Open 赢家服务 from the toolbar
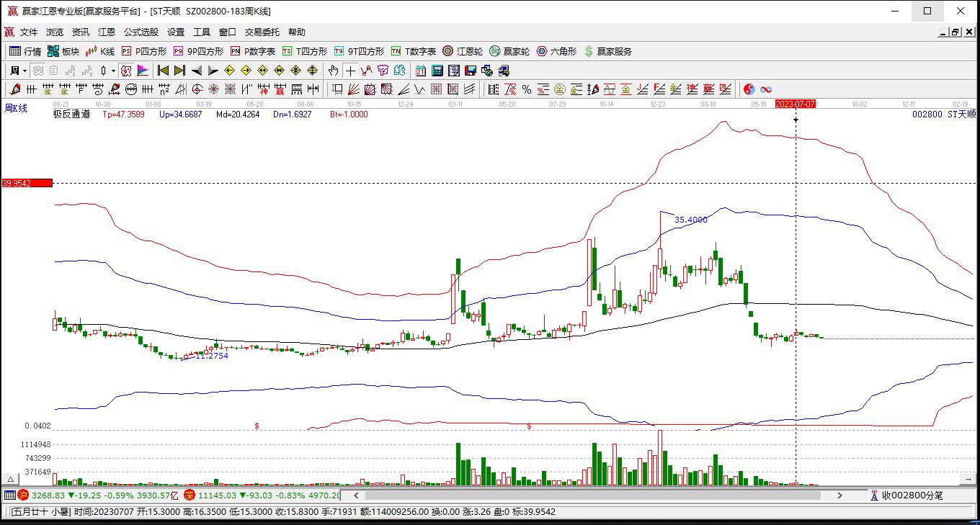This screenshot has height=525, width=980. tap(607, 51)
